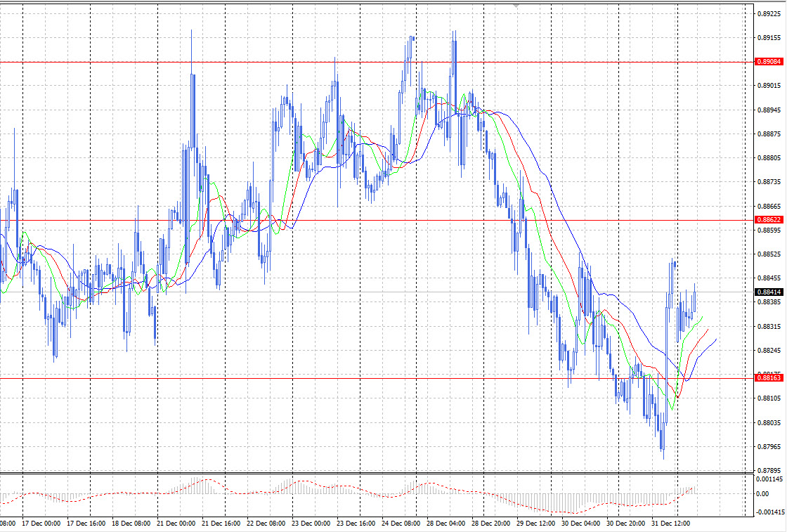
Task: Click the 0.88455 price axis label
Action: point(769,278)
